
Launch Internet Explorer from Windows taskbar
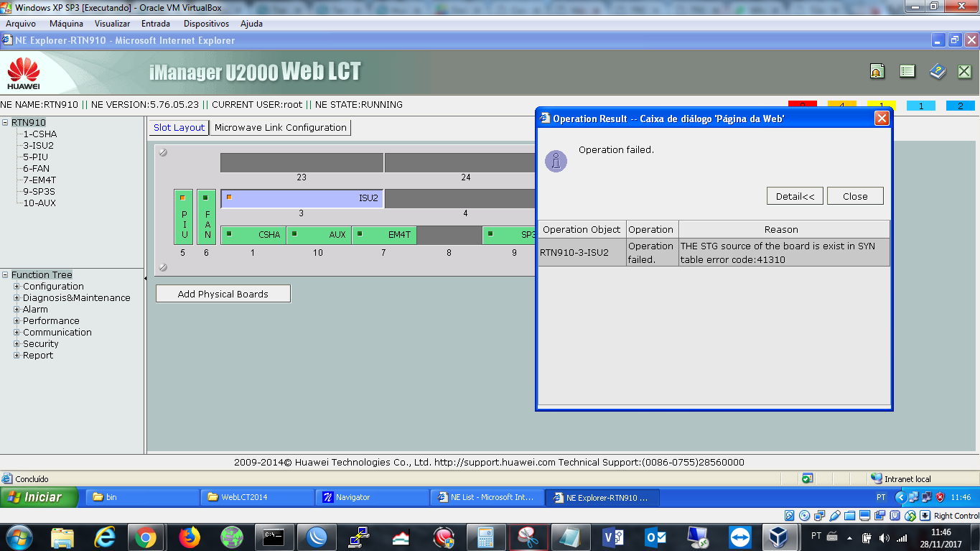[x=104, y=537]
